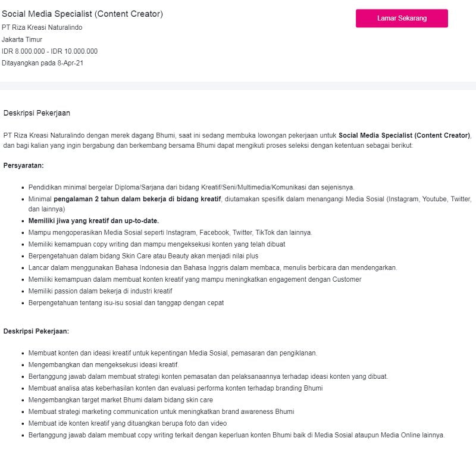Click the Bahasa Indonesia dan Bahasa Inggris requirement
The height and width of the screenshot is (452, 476).
(x=212, y=267)
